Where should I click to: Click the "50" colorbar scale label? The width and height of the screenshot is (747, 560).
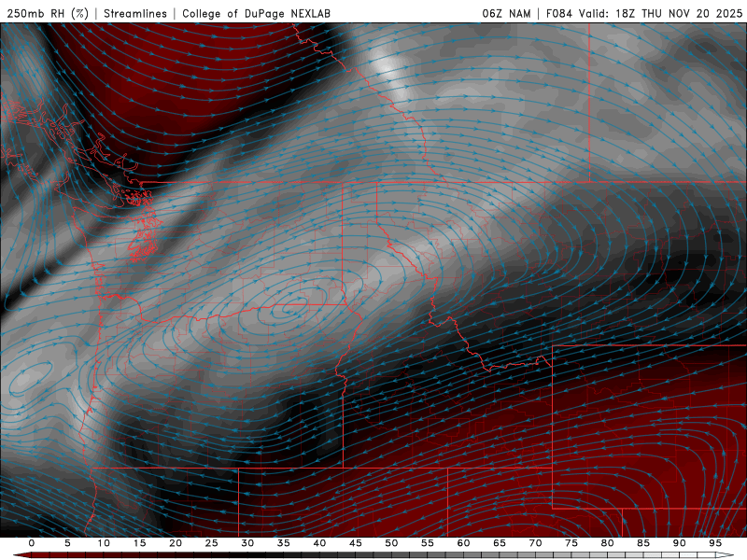391,543
